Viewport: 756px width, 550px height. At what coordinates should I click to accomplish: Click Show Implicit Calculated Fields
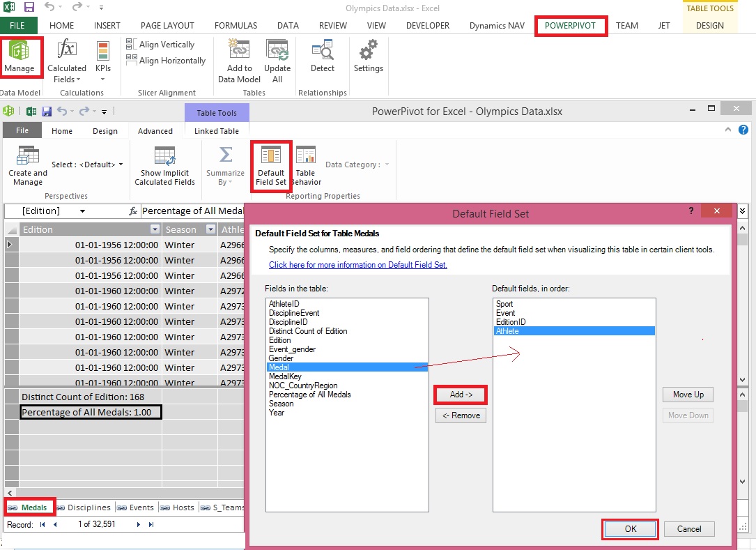pyautogui.click(x=164, y=166)
